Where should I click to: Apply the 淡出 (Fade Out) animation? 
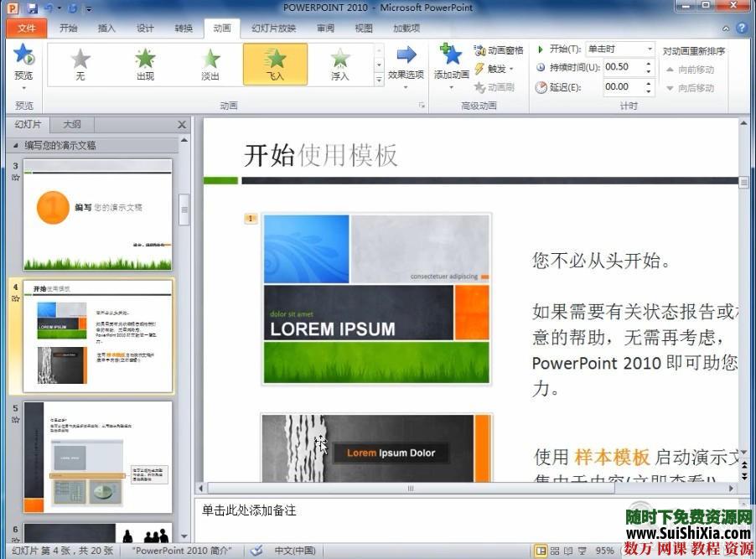tap(210, 65)
